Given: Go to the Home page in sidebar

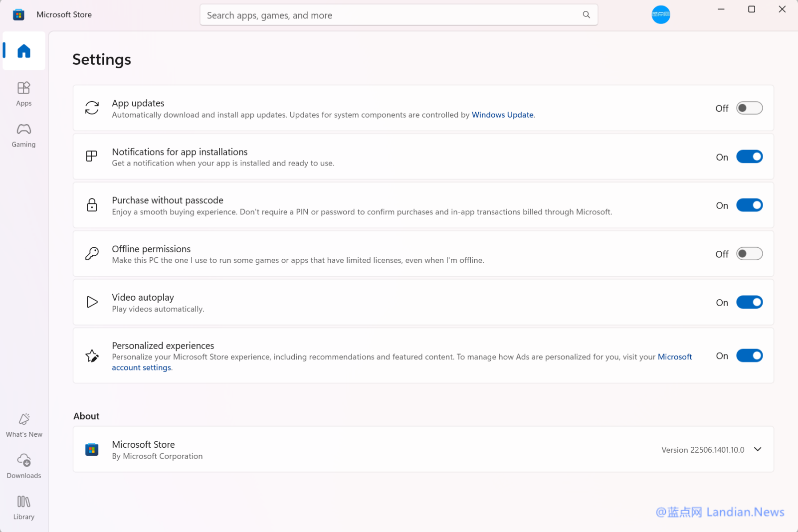Looking at the screenshot, I should (23, 51).
